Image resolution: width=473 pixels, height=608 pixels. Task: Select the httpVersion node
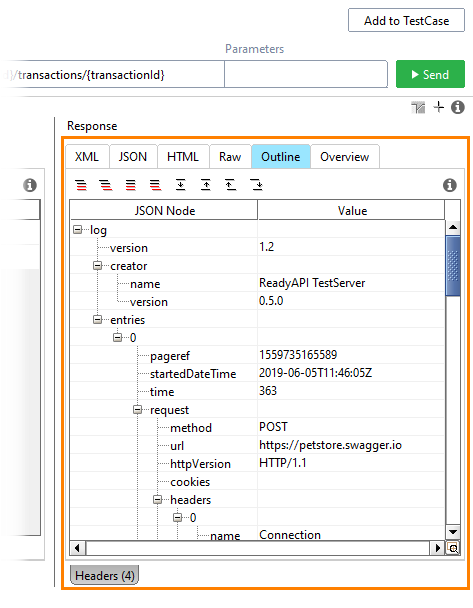tap(200, 464)
